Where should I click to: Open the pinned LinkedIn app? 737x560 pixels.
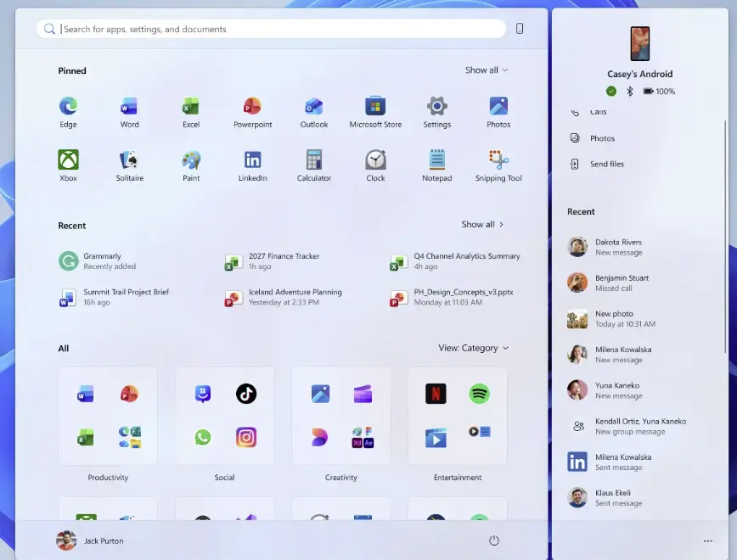(252, 165)
